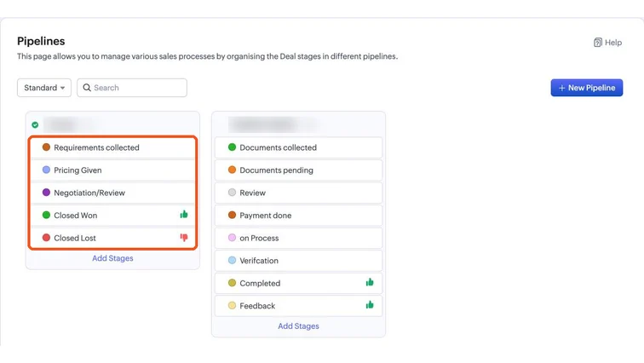Select the on Process stage
The height and width of the screenshot is (363, 644).
[x=299, y=238]
